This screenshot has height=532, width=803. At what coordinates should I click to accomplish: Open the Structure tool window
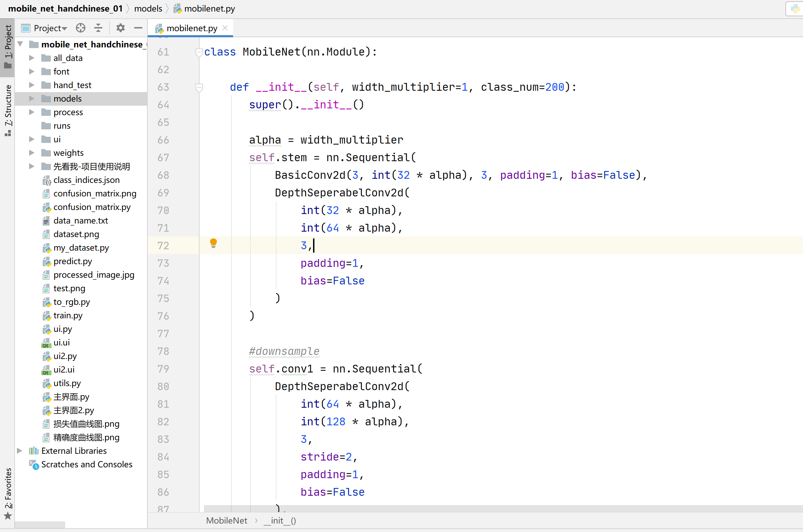(x=7, y=110)
